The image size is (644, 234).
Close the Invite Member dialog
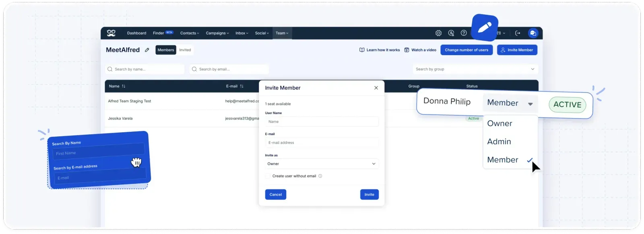coord(376,88)
